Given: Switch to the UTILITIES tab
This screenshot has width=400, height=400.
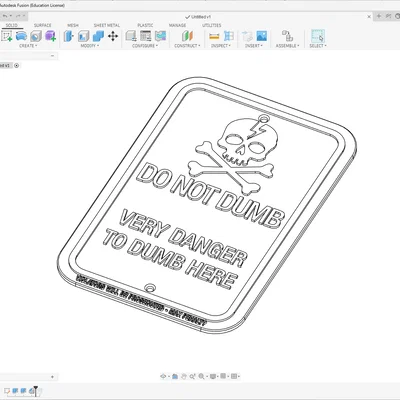Looking at the screenshot, I should pos(212,25).
